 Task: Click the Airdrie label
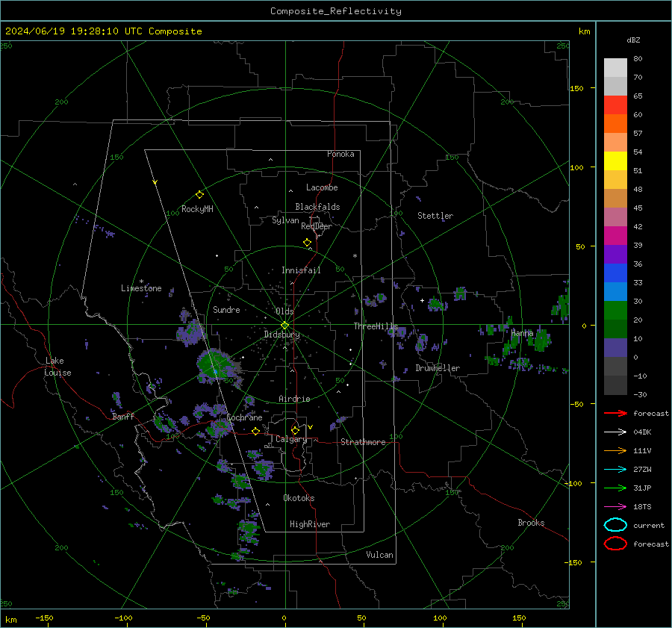point(294,399)
